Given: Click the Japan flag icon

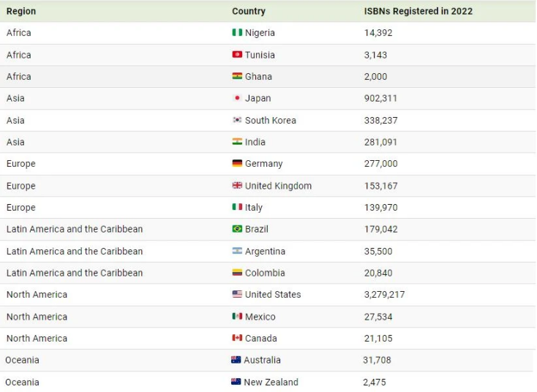Looking at the screenshot, I should point(237,98).
